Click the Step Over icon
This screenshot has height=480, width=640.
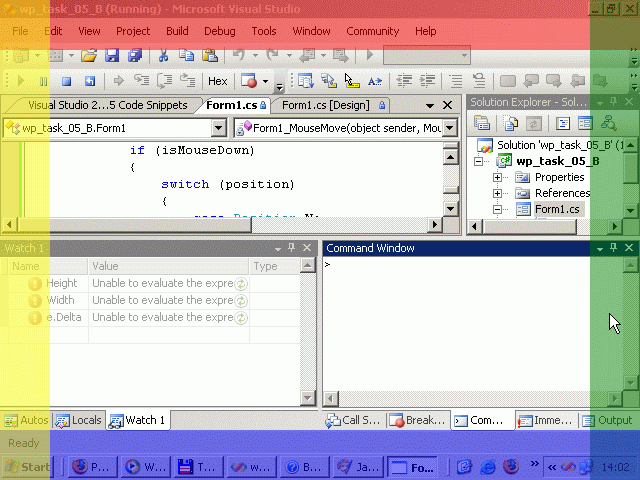coord(164,80)
